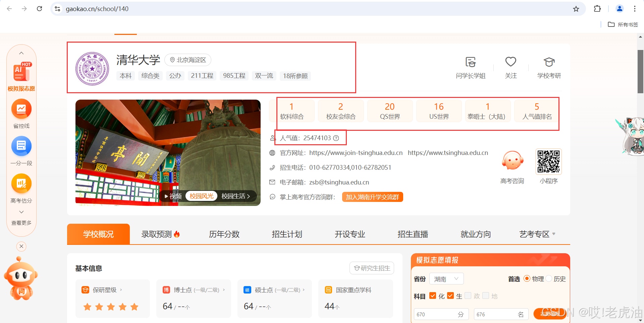Click the 国家重点学科 icon
The height and width of the screenshot is (323, 644).
click(328, 290)
